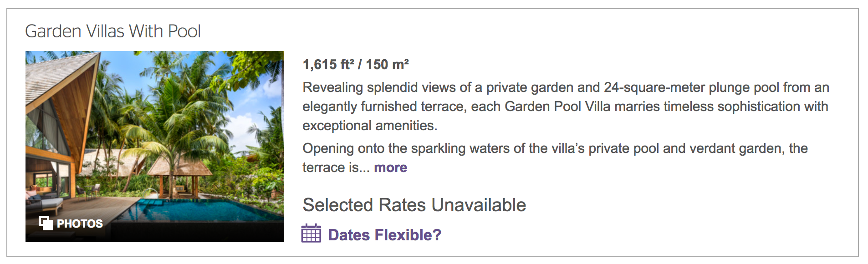
Task: Click the 'Garden Villas With Pool' heading
Action: (x=112, y=31)
